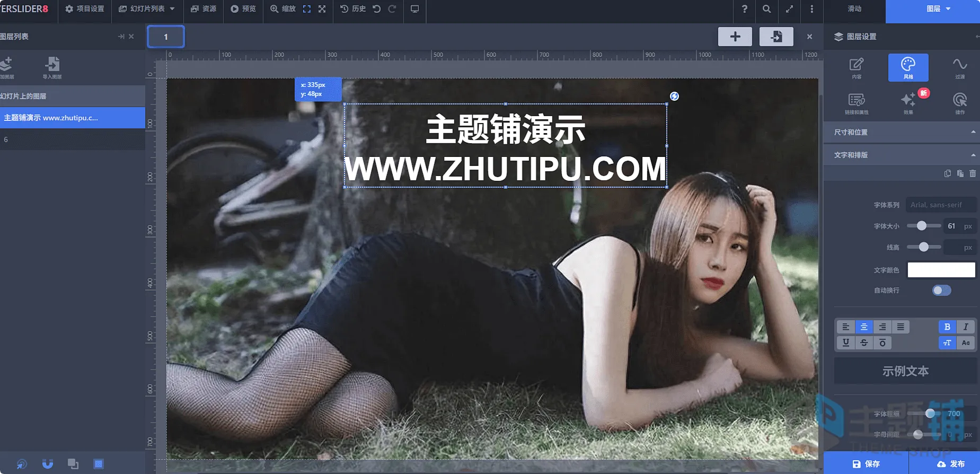Close the slide tab bar
The image size is (980, 474).
(809, 37)
